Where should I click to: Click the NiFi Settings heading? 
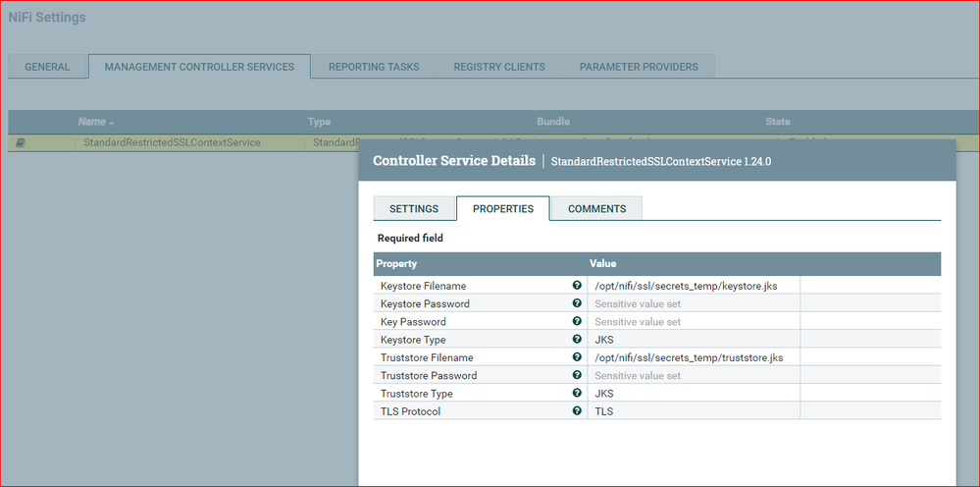(x=47, y=18)
